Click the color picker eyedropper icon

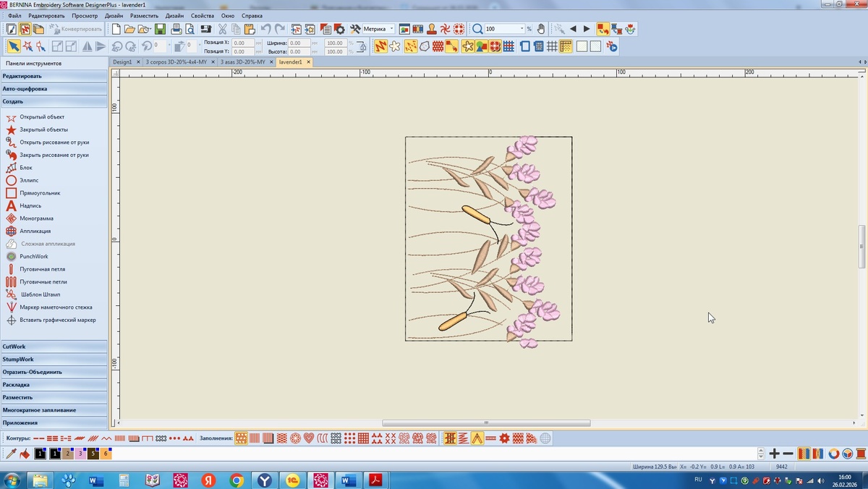pos(11,454)
